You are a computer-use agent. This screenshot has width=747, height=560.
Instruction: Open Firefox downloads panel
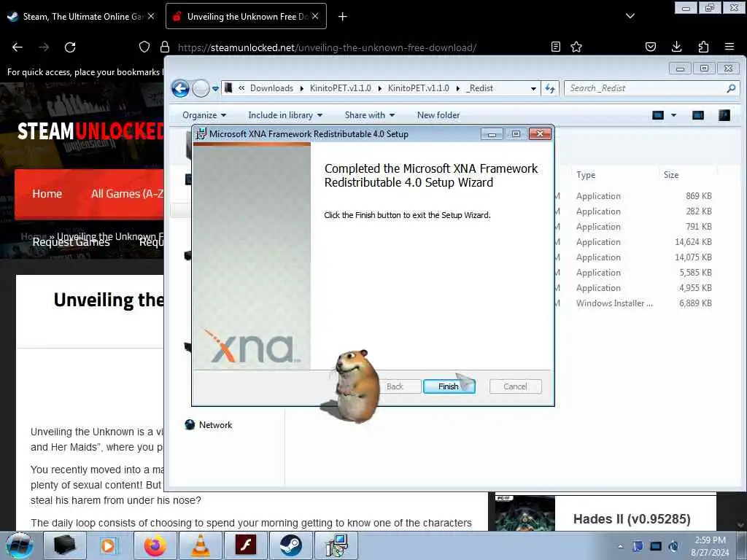click(x=676, y=47)
